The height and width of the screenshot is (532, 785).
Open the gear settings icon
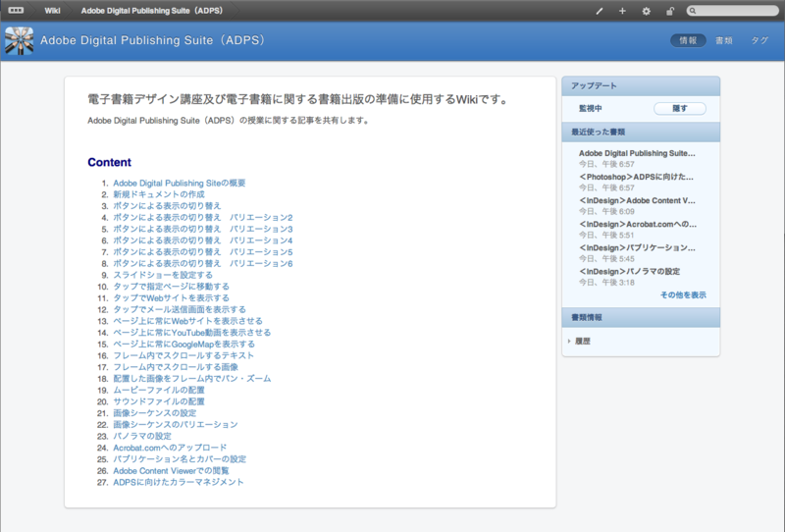[x=647, y=11]
